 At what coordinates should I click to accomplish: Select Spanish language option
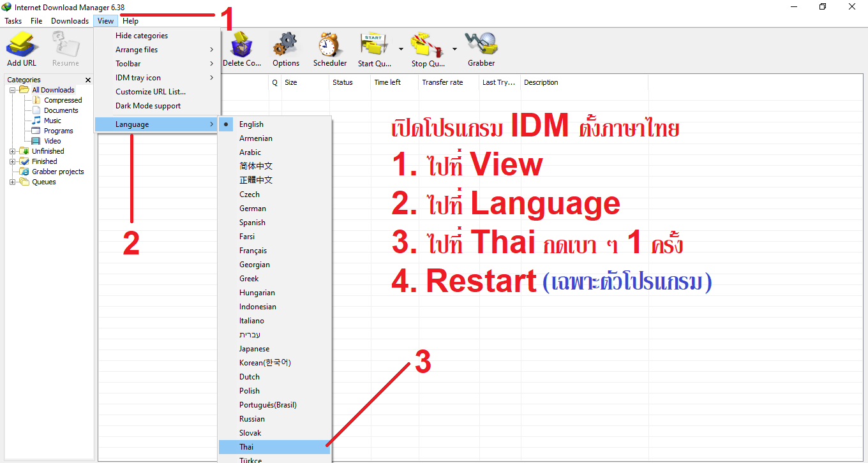(275, 223)
